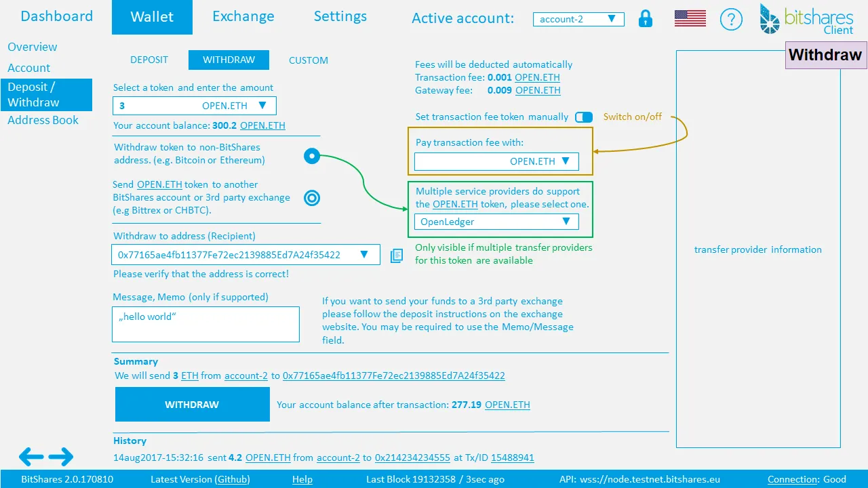
Task: Open the OpenLedger service provider dropdown
Action: coord(496,222)
